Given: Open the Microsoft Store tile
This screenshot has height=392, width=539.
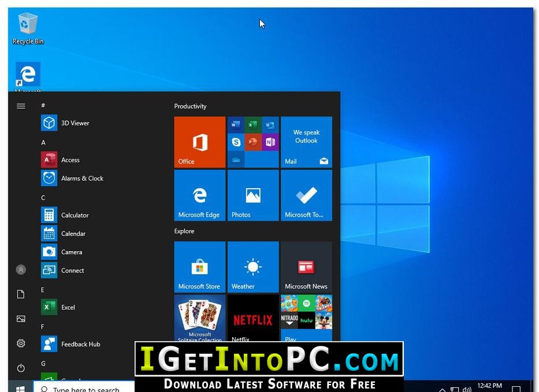Looking at the screenshot, I should point(200,267).
